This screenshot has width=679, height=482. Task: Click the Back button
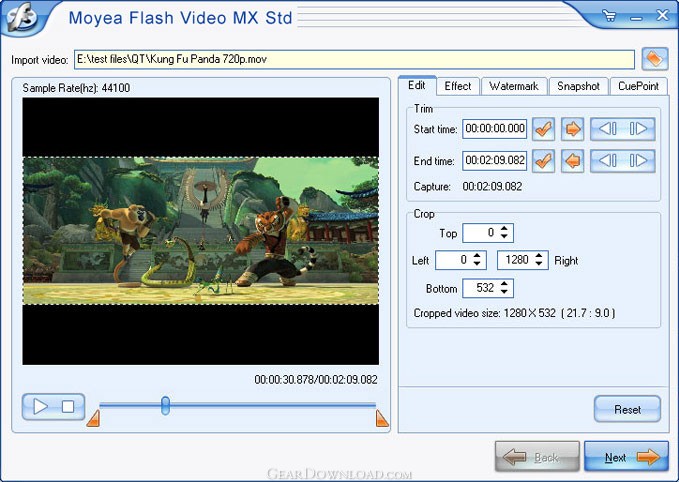click(537, 456)
